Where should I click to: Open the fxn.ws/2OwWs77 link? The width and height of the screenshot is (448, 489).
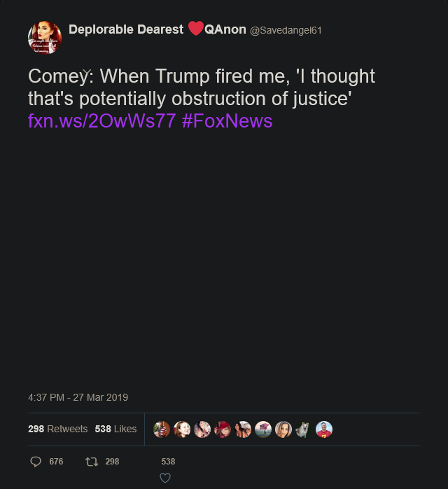101,121
